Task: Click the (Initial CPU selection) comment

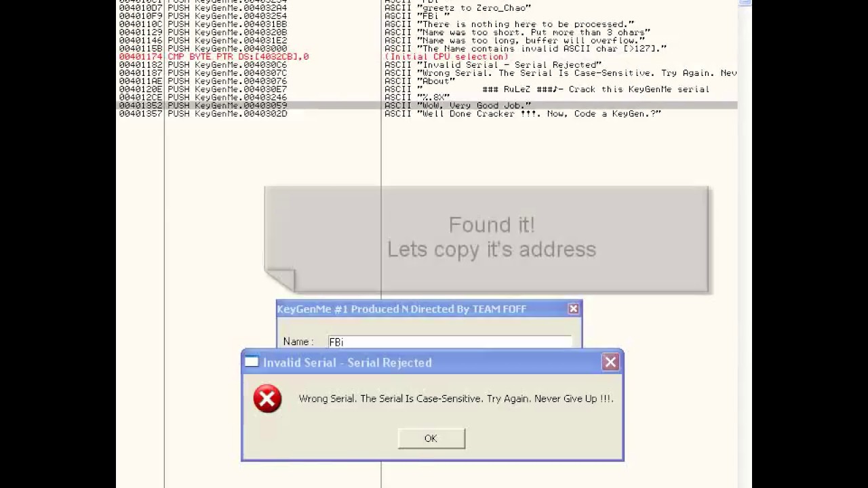Action: pos(446,57)
